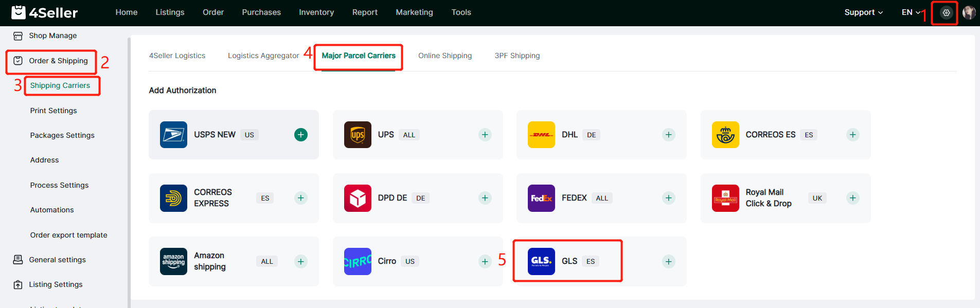Screen dimensions: 980x308
Task: Click the DHL yellow logo
Action: [x=541, y=135]
